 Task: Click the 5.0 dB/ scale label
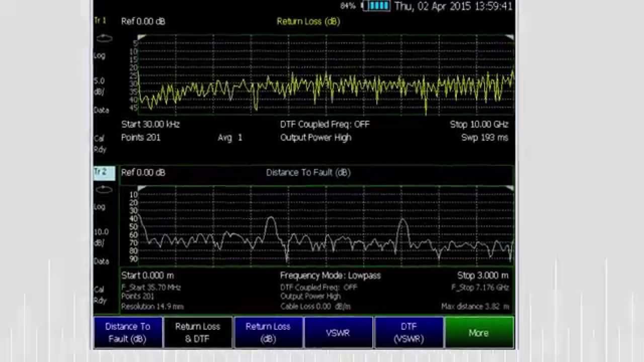[x=100, y=86]
